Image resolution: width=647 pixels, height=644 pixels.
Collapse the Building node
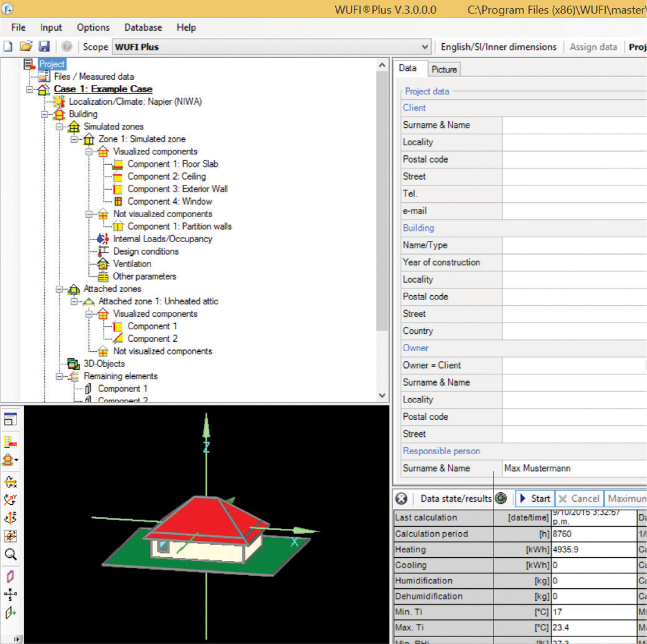pyautogui.click(x=45, y=114)
